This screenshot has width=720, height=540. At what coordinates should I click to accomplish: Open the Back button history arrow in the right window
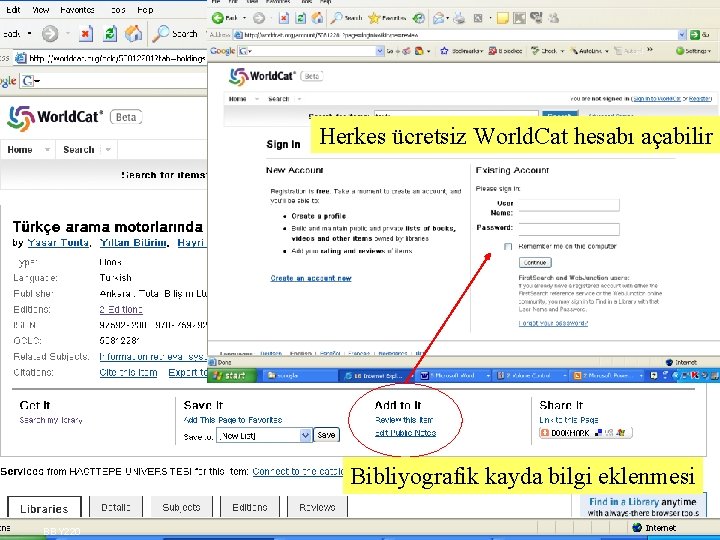[244, 18]
